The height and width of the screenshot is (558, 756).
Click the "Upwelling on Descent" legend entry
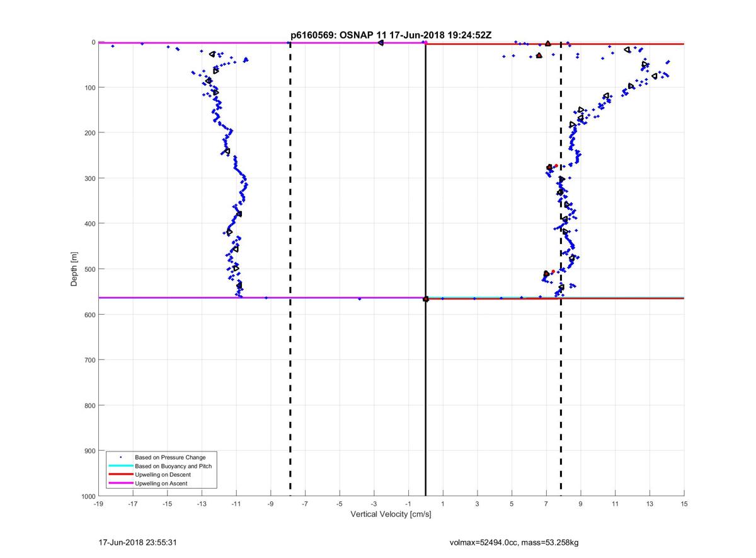(163, 475)
